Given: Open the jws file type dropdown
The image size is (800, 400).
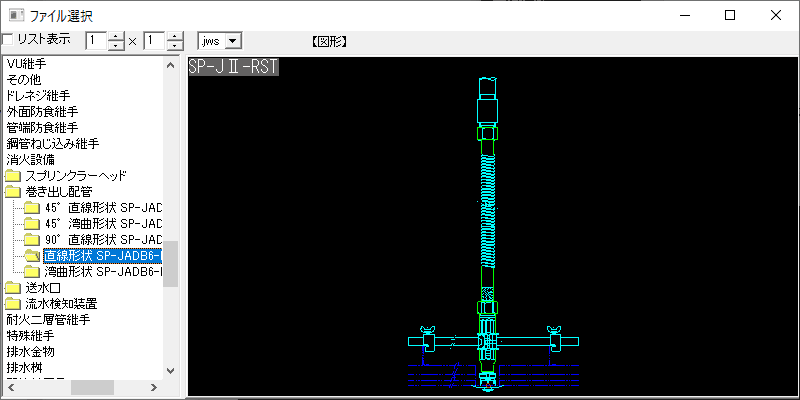Looking at the screenshot, I should pos(233,41).
